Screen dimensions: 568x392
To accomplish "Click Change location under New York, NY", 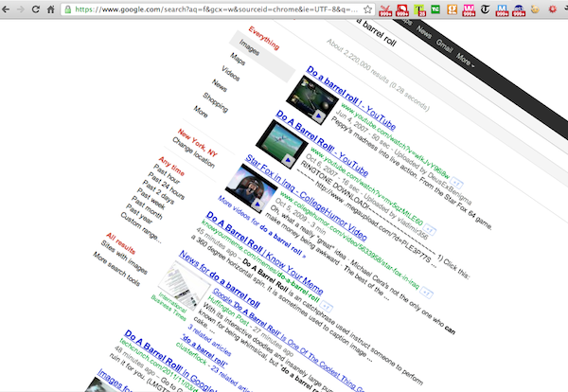I will tap(193, 152).
